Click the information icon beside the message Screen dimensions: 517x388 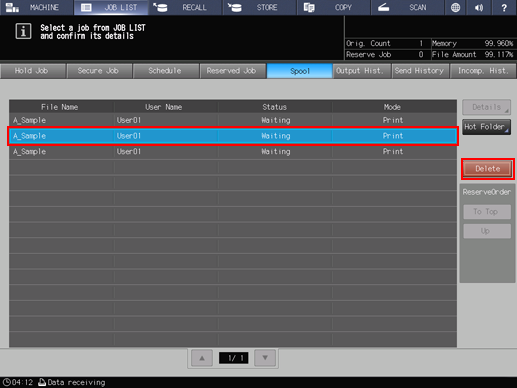[x=23, y=31]
